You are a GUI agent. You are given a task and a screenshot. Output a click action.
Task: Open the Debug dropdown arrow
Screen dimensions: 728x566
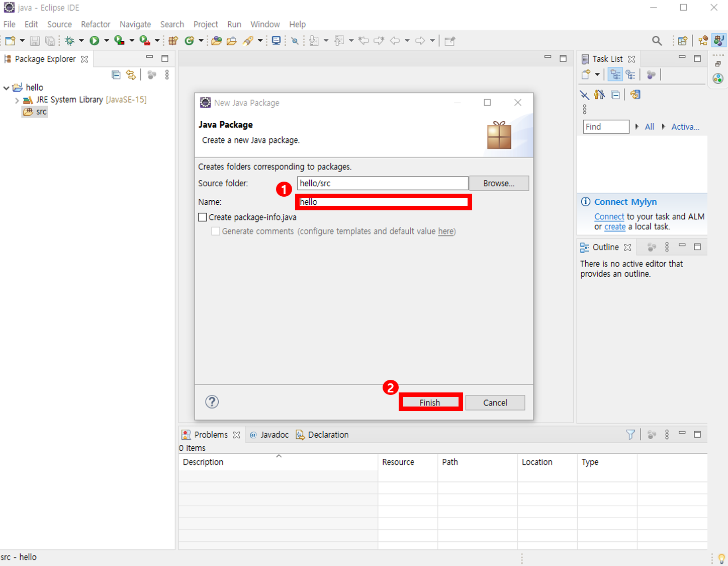[x=81, y=41]
